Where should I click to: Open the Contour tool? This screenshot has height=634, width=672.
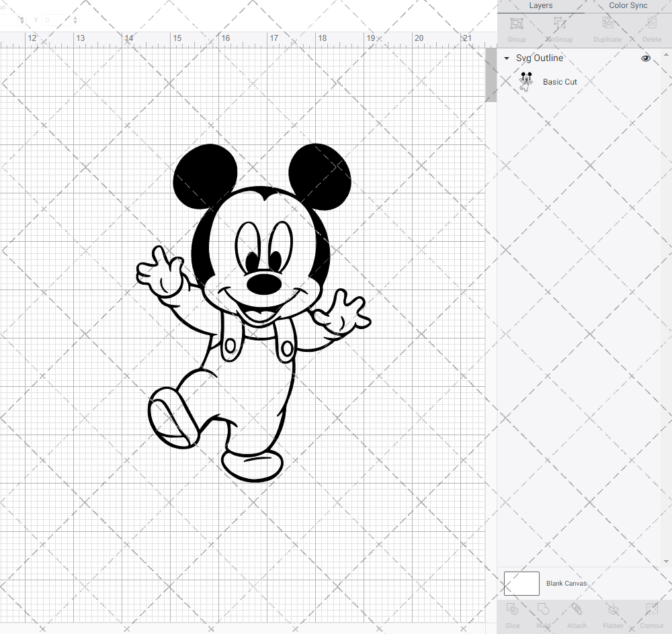click(651, 615)
